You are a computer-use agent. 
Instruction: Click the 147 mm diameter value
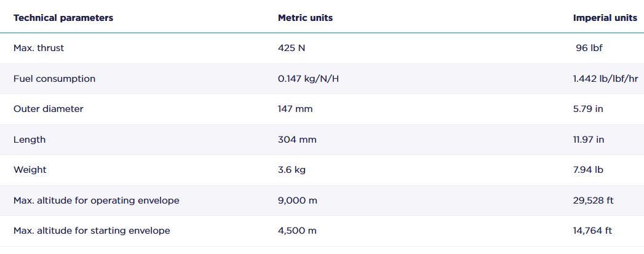click(x=295, y=109)
